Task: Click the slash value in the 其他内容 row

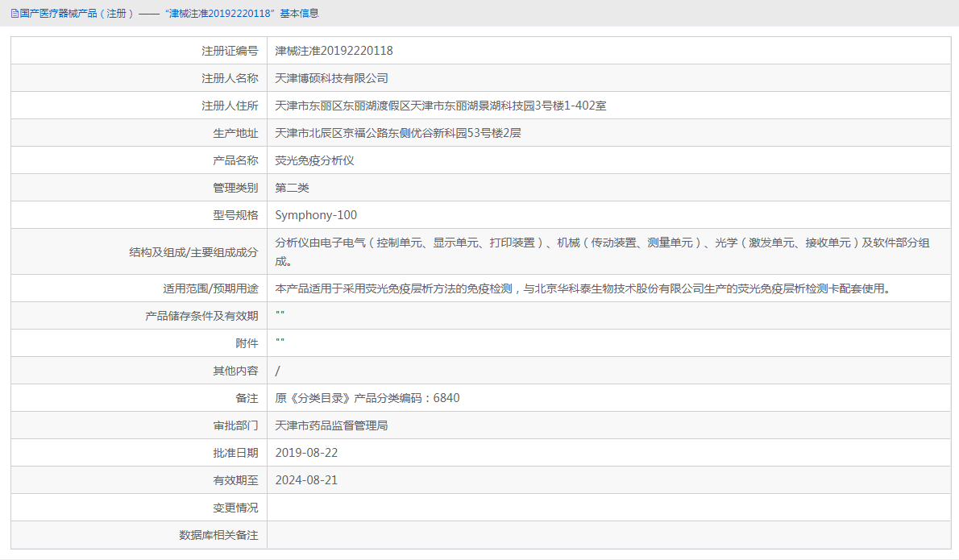Action: 278,371
